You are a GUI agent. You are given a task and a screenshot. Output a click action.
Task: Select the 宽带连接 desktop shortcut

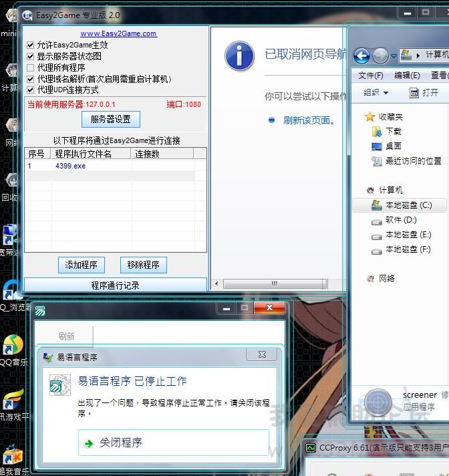click(9, 240)
